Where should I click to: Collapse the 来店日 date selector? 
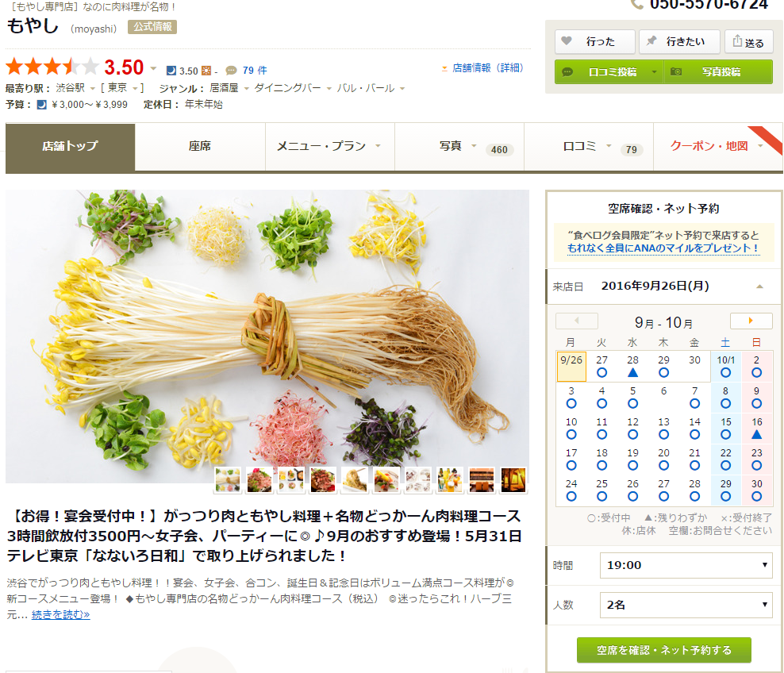[x=760, y=287]
